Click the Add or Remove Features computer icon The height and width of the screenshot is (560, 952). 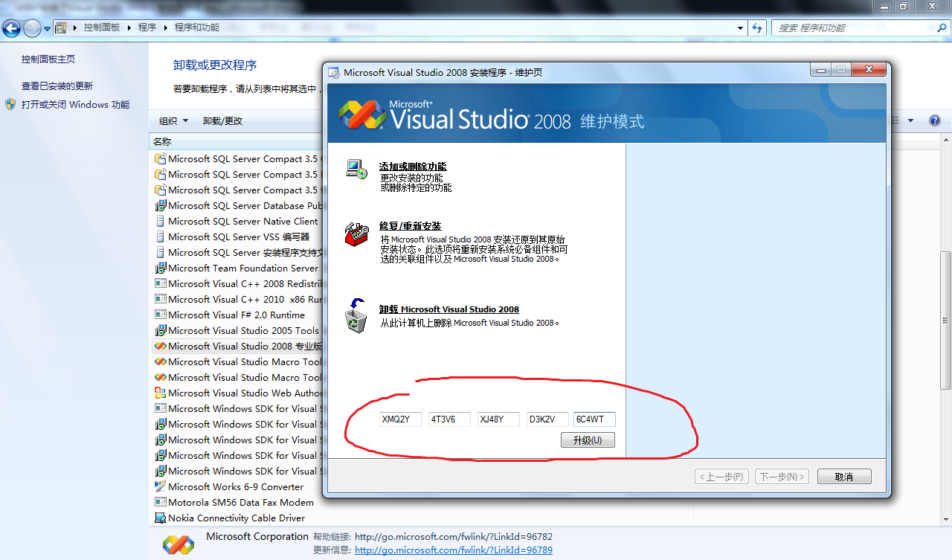pyautogui.click(x=356, y=170)
